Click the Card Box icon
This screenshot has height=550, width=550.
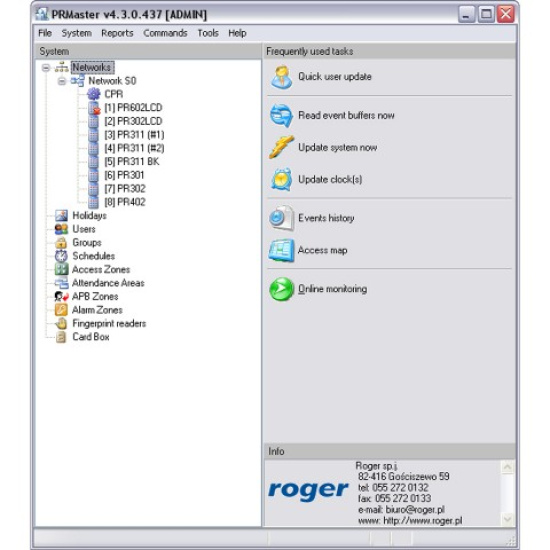click(x=61, y=337)
